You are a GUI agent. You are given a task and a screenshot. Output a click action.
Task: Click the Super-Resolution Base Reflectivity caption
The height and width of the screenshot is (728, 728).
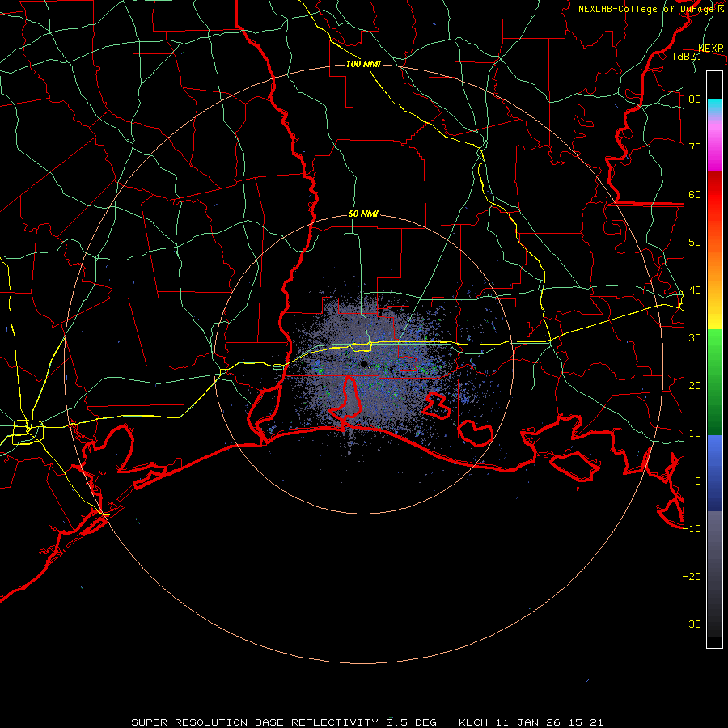367,722
